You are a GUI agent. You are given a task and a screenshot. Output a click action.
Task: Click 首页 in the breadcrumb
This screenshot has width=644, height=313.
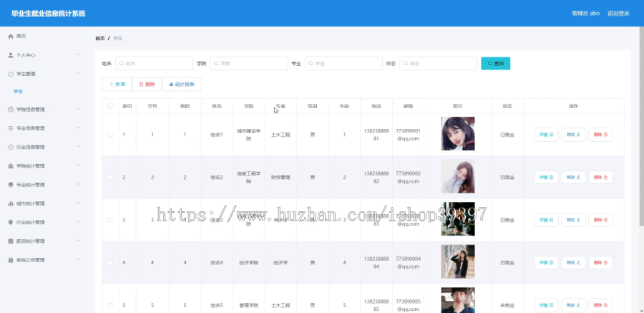point(99,38)
